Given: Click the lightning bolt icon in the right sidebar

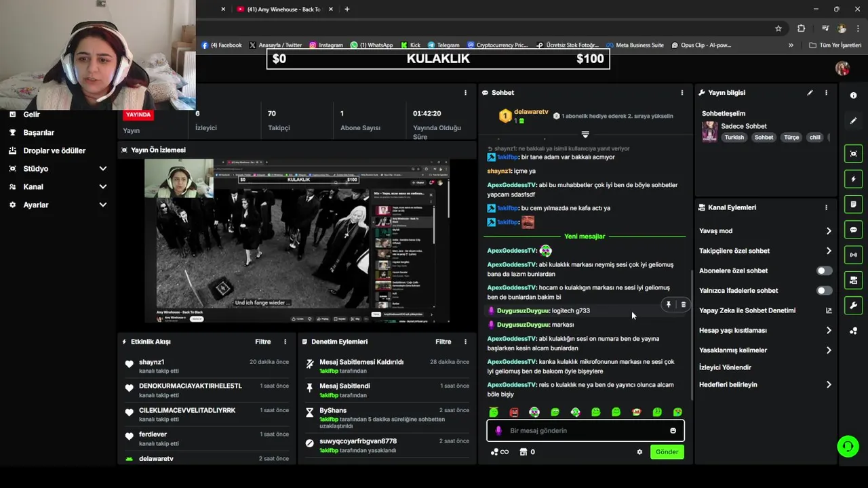Looking at the screenshot, I should click(853, 179).
